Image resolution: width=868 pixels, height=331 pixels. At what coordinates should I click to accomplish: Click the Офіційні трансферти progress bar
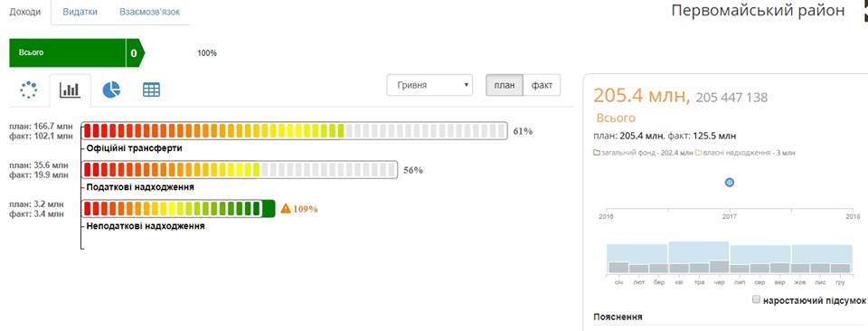pyautogui.click(x=295, y=131)
